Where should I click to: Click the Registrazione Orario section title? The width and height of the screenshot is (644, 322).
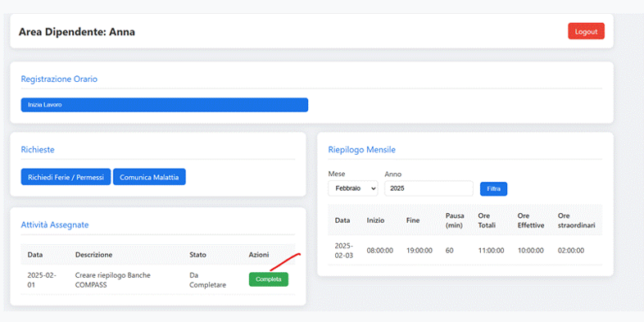(59, 79)
